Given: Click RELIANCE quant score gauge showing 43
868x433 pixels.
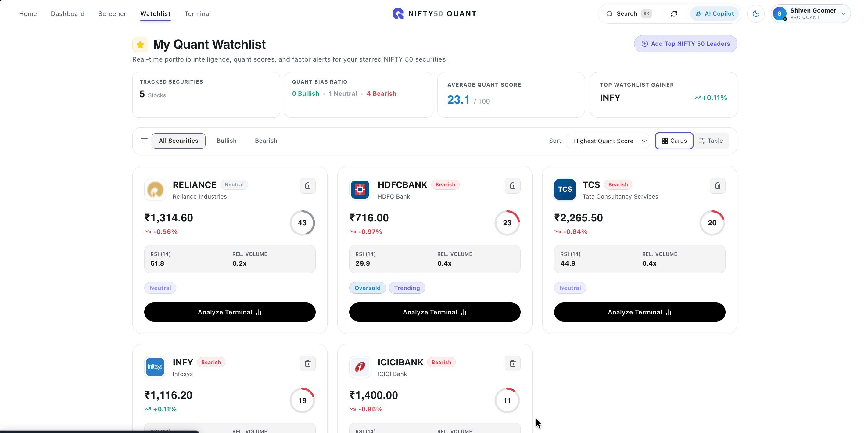Looking at the screenshot, I should pyautogui.click(x=302, y=223).
